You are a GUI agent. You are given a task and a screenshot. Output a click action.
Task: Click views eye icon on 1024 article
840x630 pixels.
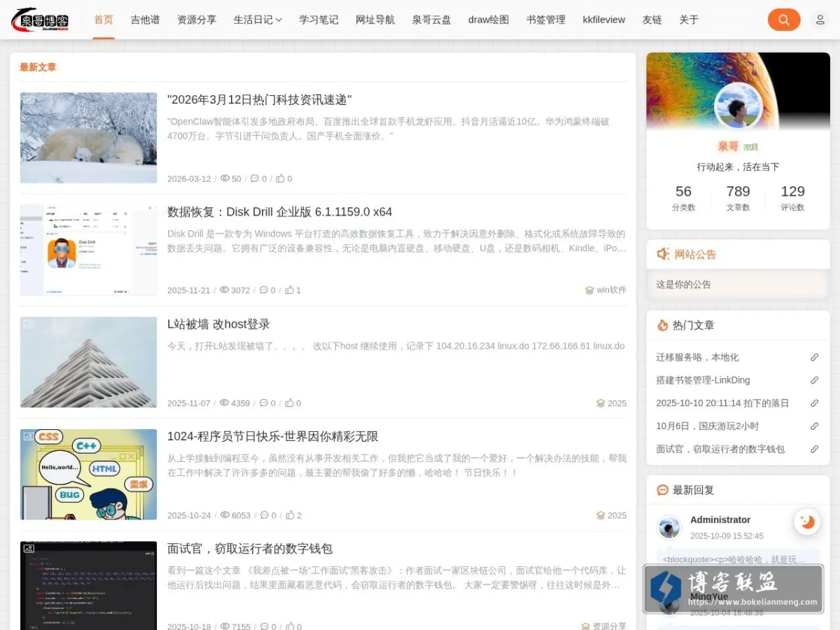[x=225, y=514]
